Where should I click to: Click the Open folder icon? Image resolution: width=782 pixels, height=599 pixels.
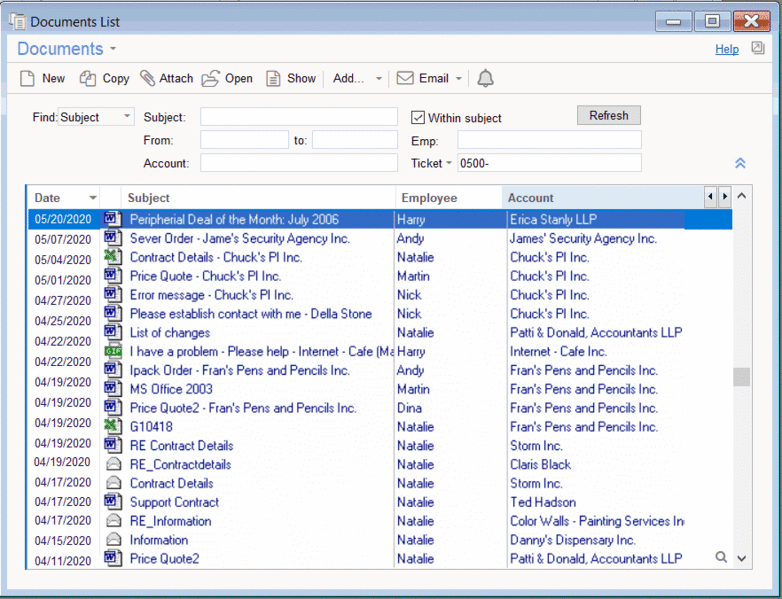210,78
